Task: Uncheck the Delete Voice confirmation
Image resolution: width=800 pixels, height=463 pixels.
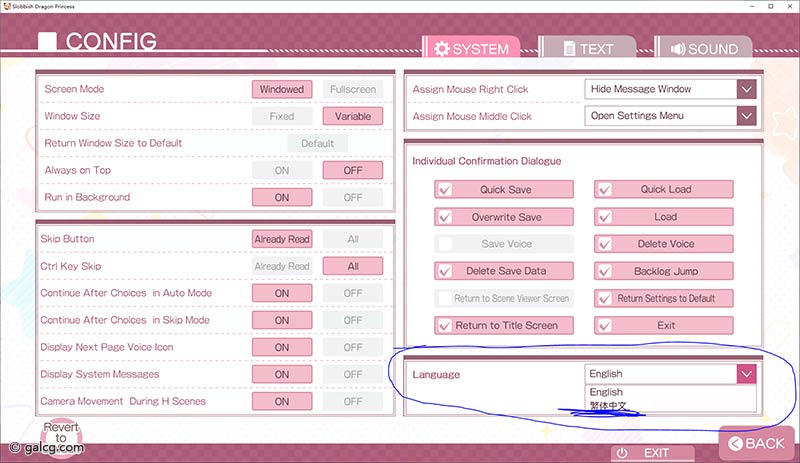Action: [604, 244]
